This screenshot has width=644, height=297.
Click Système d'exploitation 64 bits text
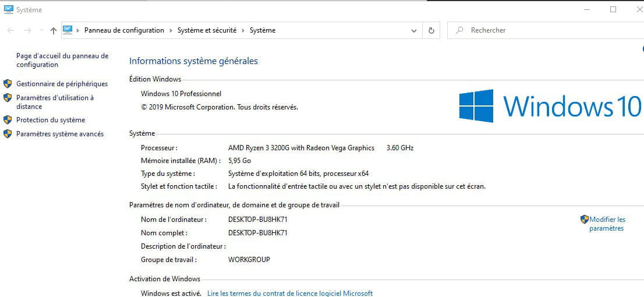(x=299, y=174)
